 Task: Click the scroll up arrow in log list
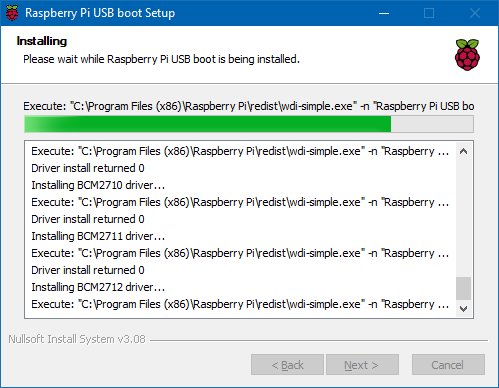[463, 151]
